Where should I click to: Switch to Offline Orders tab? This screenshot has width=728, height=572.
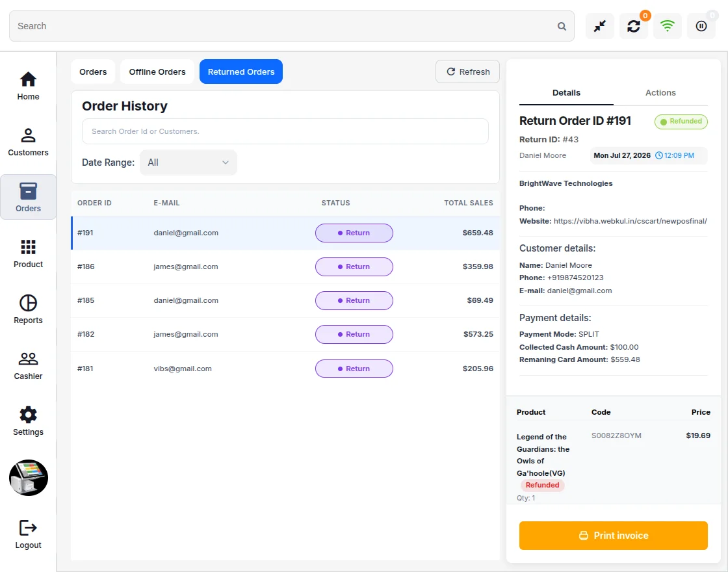tap(157, 71)
